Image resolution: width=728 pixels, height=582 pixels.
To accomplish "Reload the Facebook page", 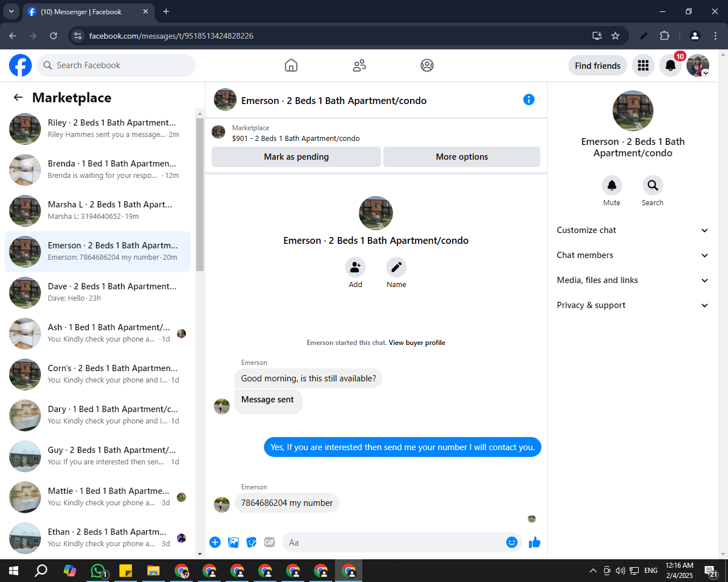I will coord(53,36).
